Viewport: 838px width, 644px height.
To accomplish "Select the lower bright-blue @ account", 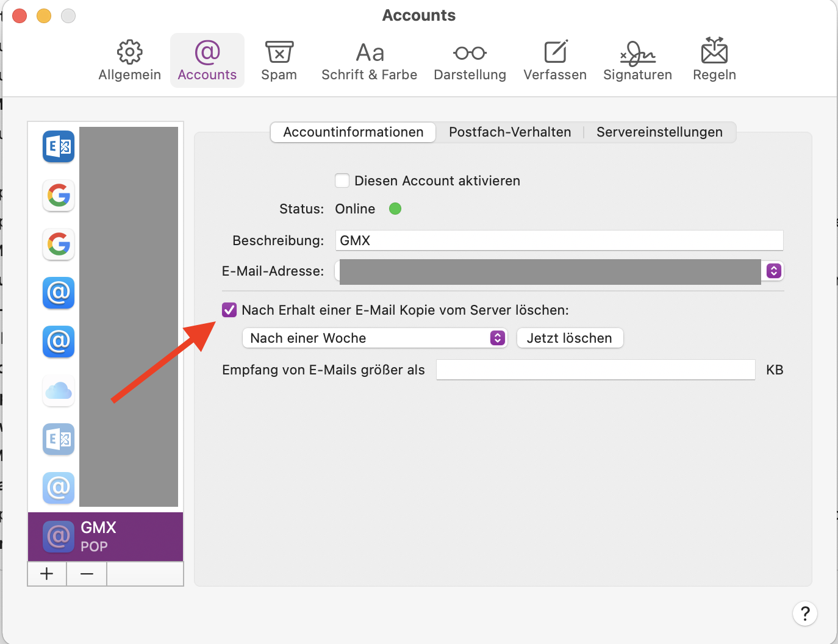I will (x=59, y=342).
